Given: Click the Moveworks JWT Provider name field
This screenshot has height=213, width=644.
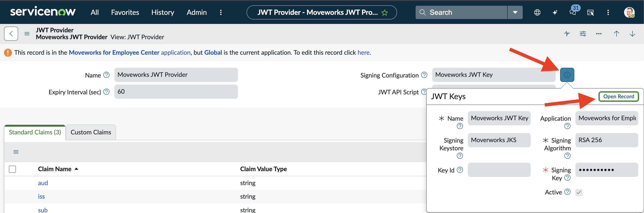Looking at the screenshot, I should (176, 75).
